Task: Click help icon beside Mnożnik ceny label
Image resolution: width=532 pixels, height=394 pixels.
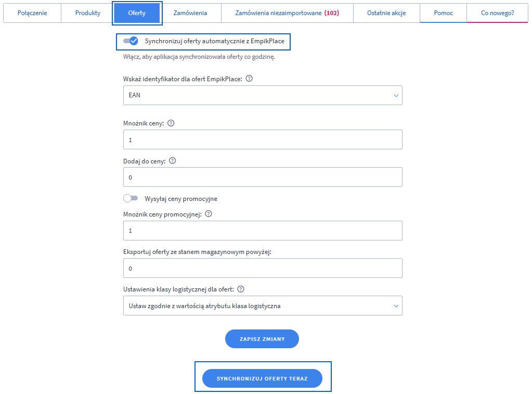Action: (x=171, y=123)
